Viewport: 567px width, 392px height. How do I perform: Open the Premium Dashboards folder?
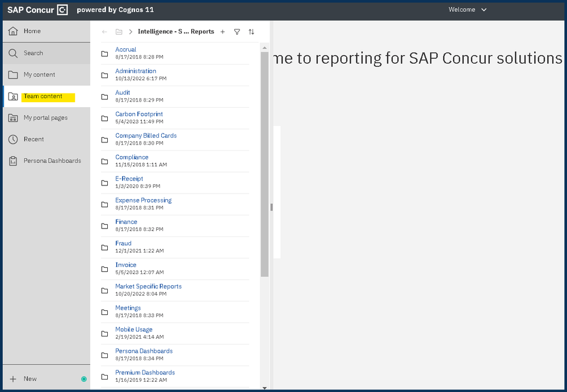[x=145, y=373]
